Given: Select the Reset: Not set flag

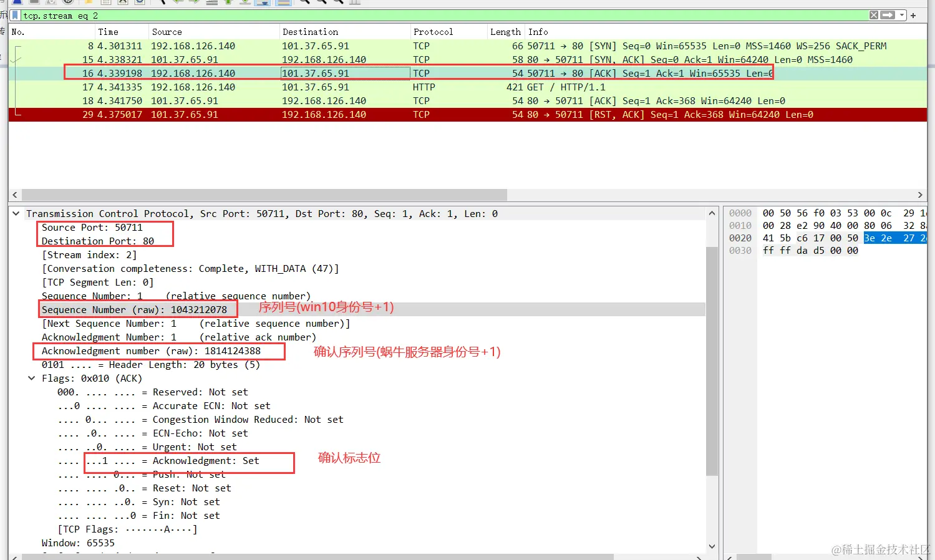Looking at the screenshot, I should (x=144, y=488).
